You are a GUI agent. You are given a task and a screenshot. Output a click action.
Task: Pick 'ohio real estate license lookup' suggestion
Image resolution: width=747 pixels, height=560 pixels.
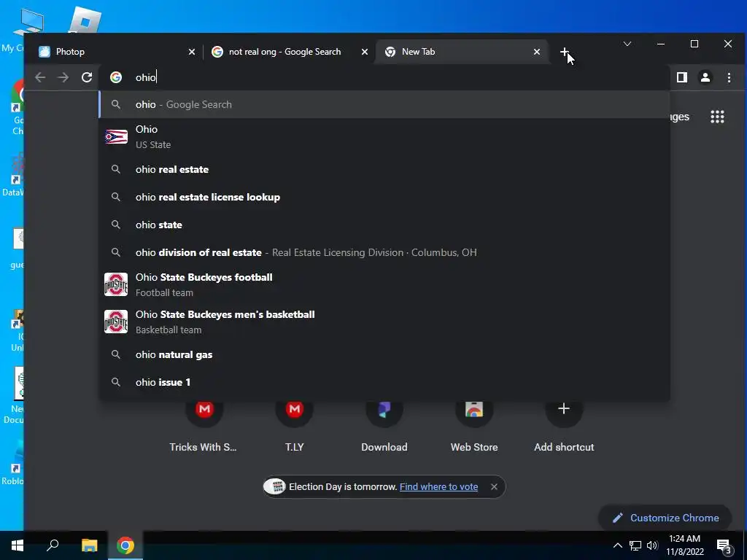(x=384, y=197)
